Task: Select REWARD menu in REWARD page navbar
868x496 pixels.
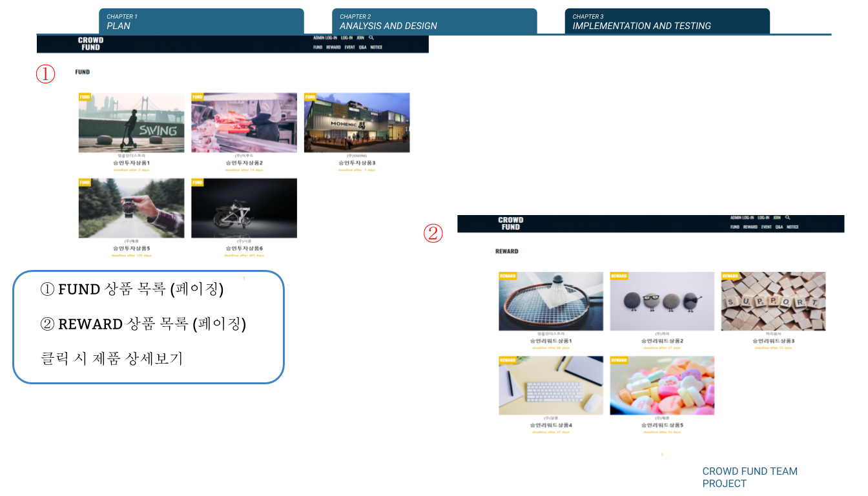Action: click(750, 227)
